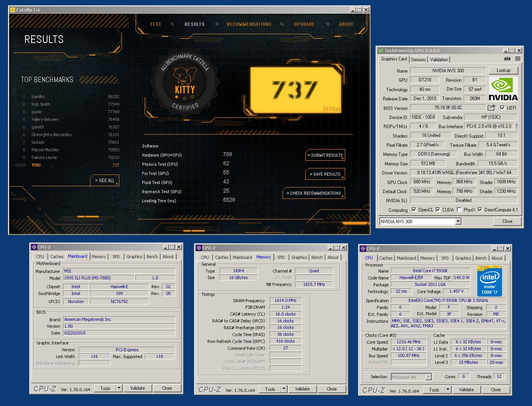Open the ABOUT tab in Catzilla
Screen dimensions: 532x406
tap(346, 24)
